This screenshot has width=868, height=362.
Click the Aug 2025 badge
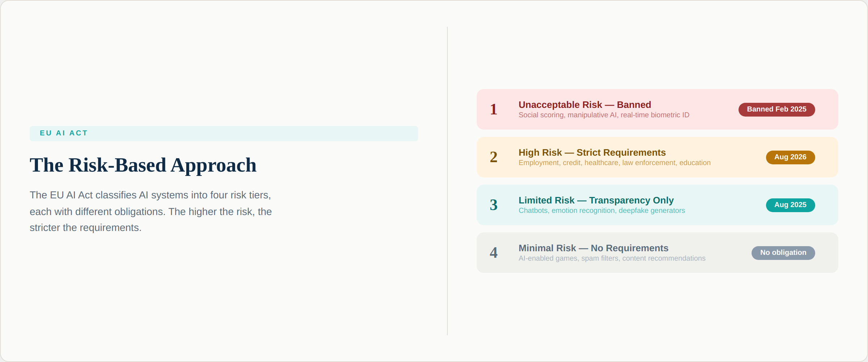click(790, 205)
